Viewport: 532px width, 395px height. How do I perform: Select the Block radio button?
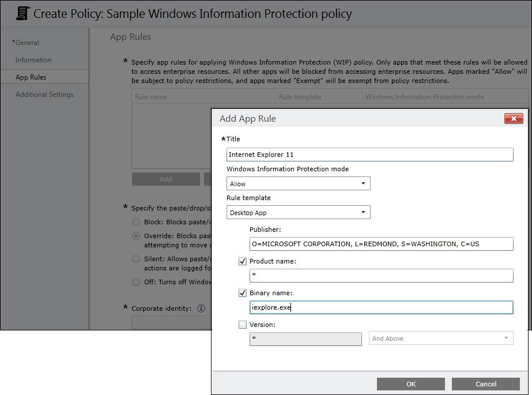[x=136, y=222]
